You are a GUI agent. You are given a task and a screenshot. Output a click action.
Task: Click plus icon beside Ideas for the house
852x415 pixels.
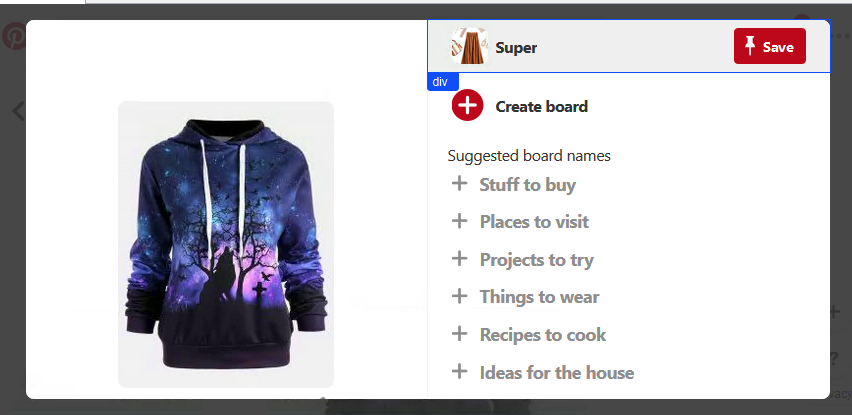click(460, 372)
